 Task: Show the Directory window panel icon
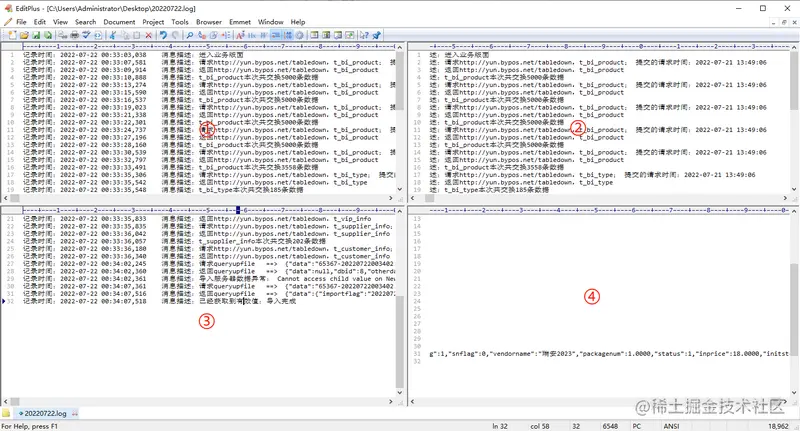314,35
